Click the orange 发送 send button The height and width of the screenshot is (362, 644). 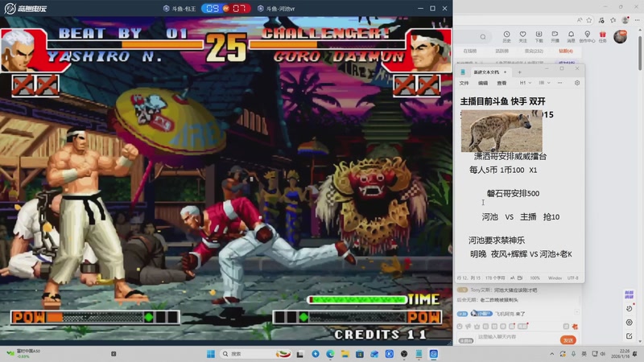coord(568,340)
